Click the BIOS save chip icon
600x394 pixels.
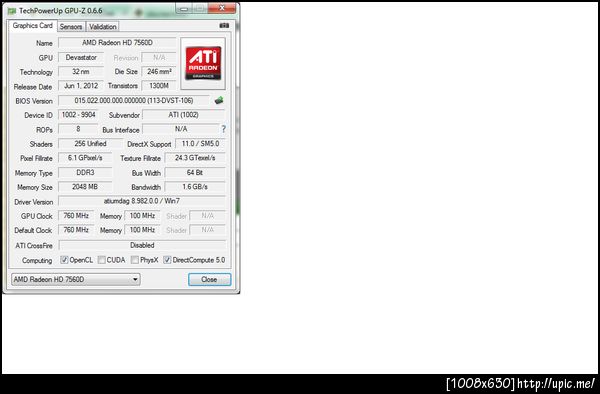click(x=219, y=101)
